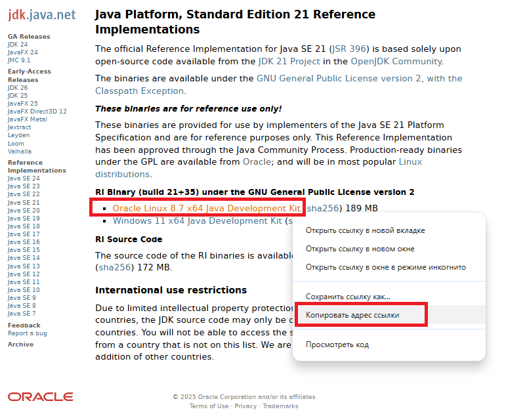
Task: Open the JDK 24 release link
Action: coord(18,45)
